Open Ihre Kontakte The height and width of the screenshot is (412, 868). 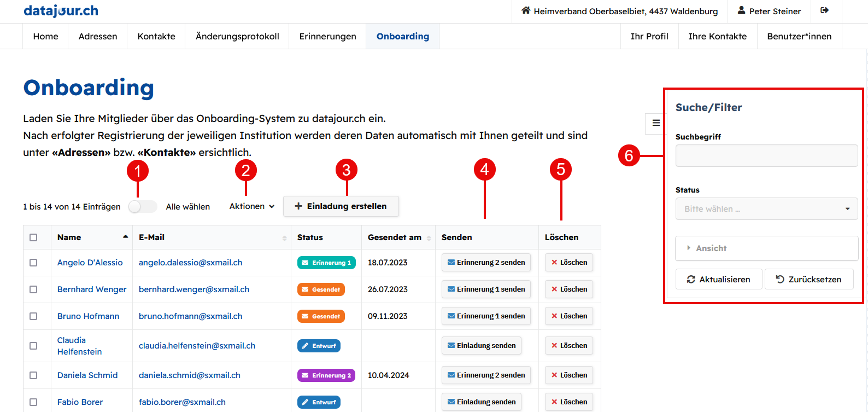[x=717, y=36]
